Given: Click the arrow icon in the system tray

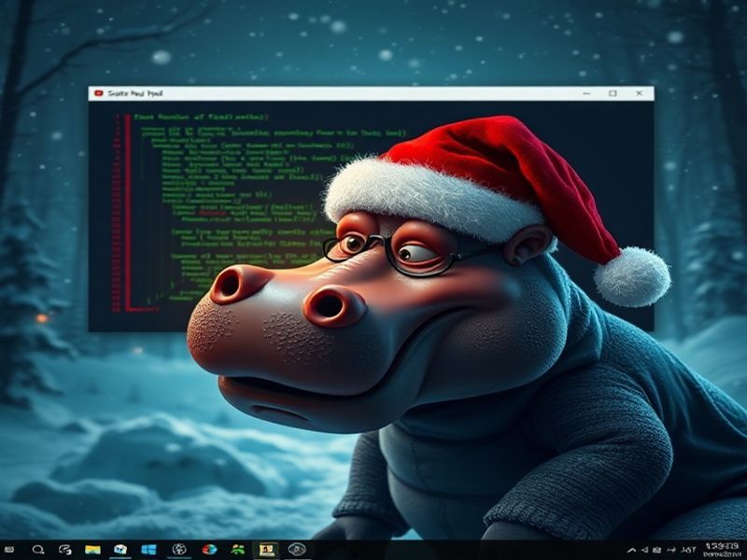Looking at the screenshot, I should [x=670, y=551].
